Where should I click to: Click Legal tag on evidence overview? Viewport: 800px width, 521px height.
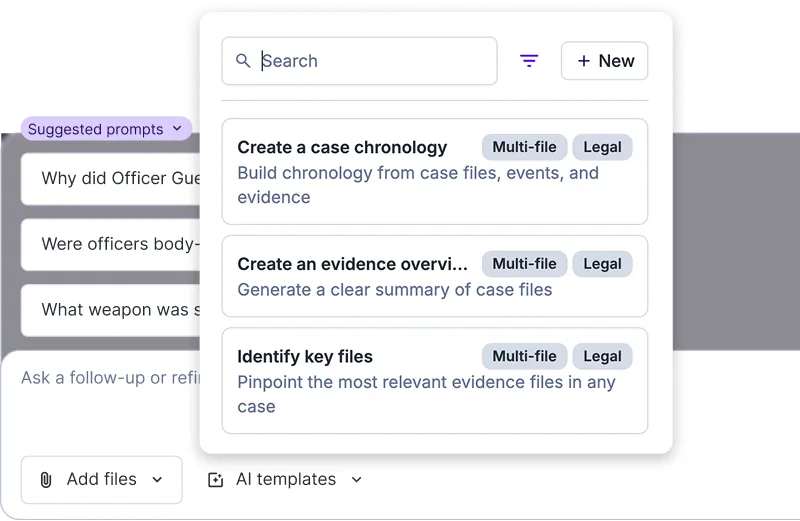603,264
